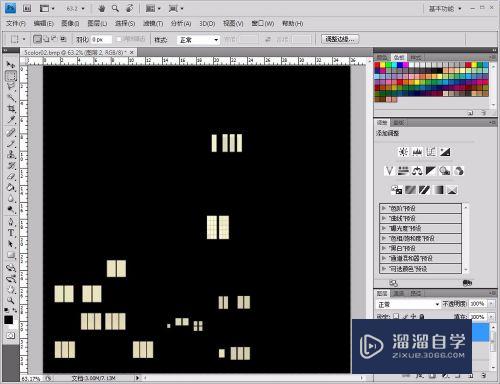500x384 pixels.
Task: Expand the 色相/饱和度 presets group
Action: click(383, 238)
